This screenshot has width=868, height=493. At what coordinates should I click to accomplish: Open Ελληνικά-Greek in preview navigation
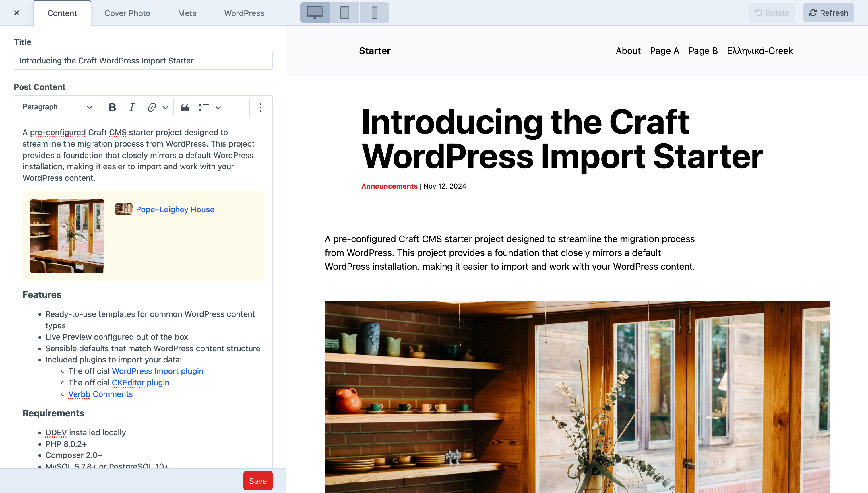[x=760, y=51]
